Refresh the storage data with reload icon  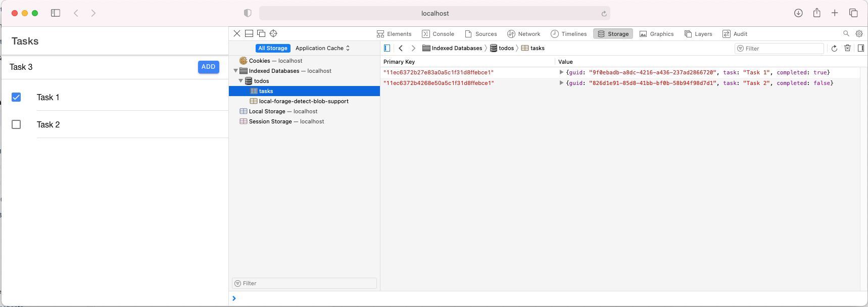pyautogui.click(x=834, y=49)
